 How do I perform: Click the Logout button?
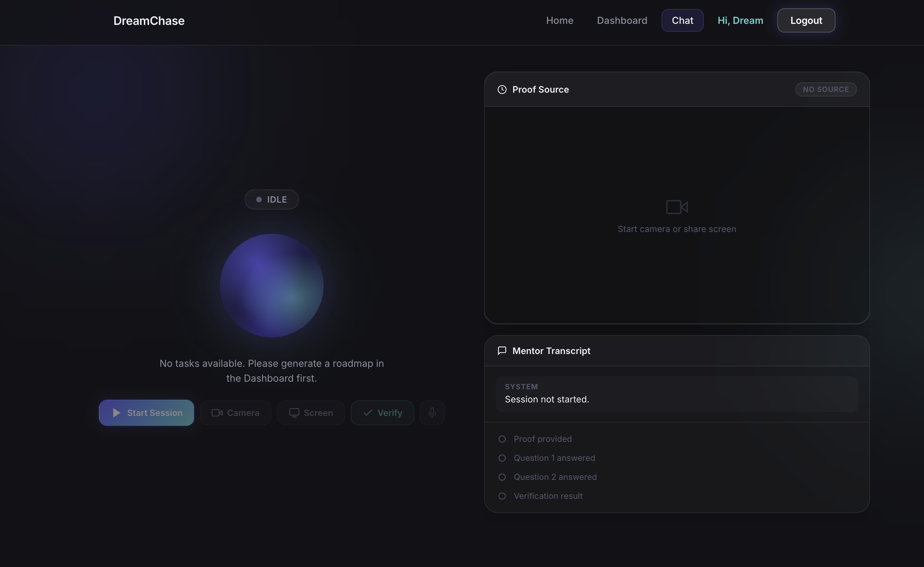pos(806,21)
